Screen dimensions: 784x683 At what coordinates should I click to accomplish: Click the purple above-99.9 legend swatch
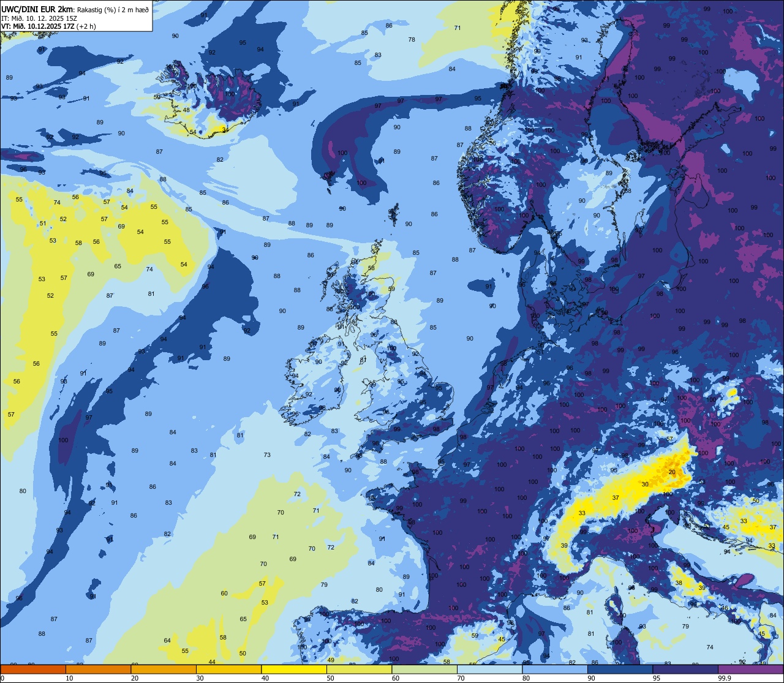pos(750,669)
